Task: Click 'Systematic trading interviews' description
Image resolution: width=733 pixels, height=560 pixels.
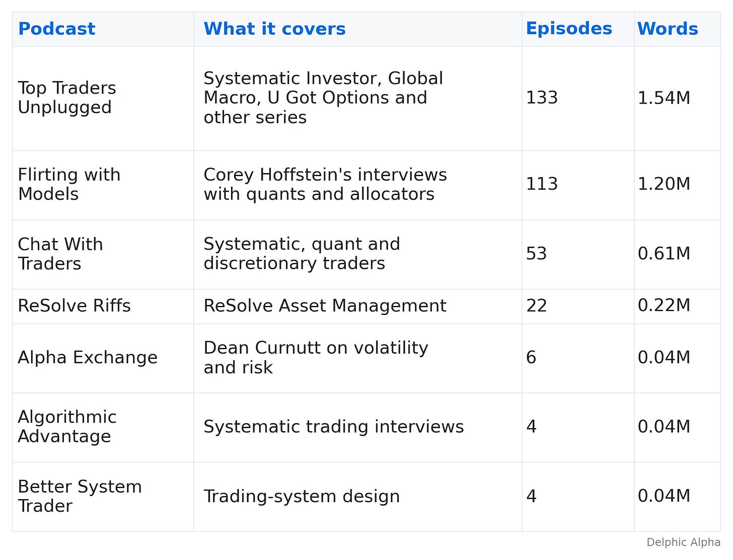Action: point(333,427)
